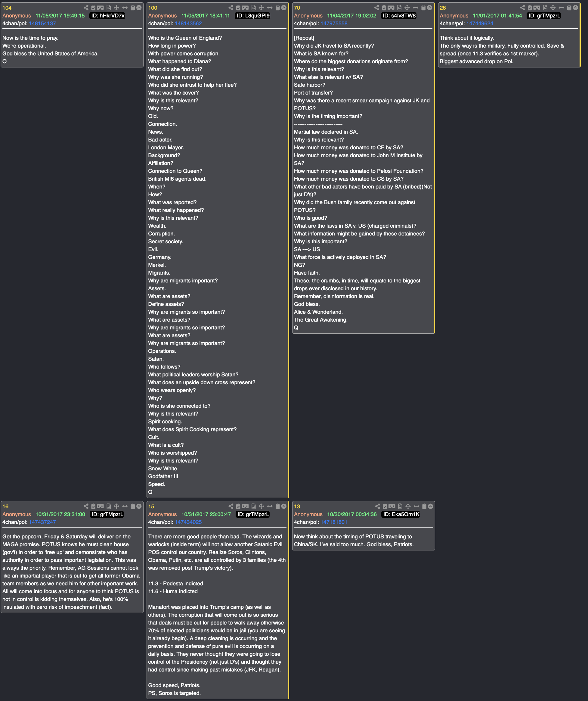Collapse post 13 with the circled up arrow

[x=431, y=506]
